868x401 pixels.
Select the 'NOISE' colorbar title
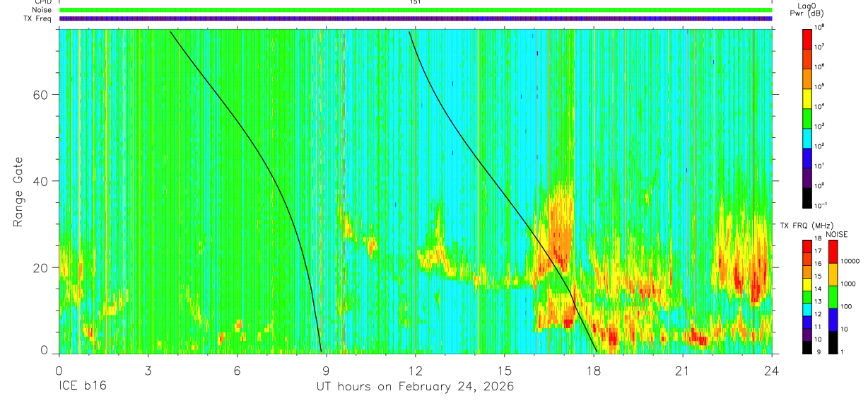(836, 233)
